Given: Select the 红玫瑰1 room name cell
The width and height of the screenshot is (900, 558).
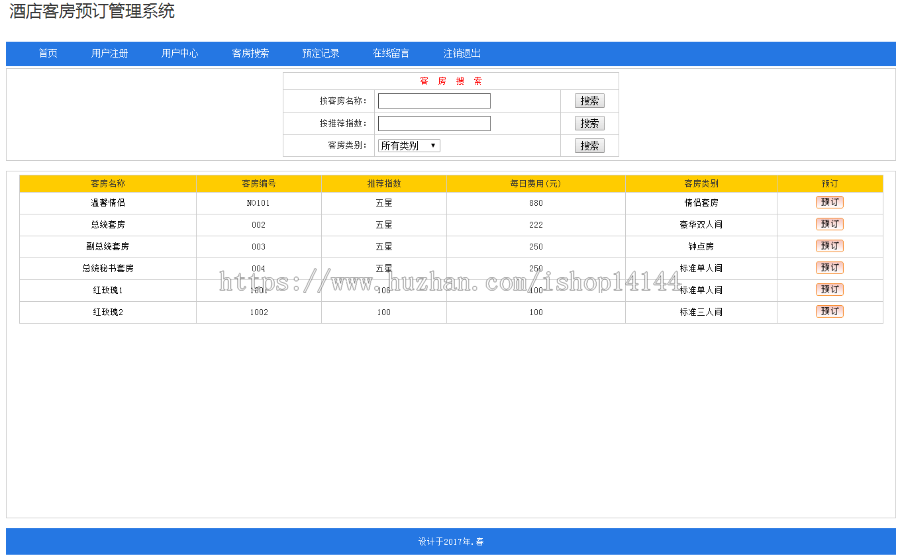Looking at the screenshot, I should point(108,290).
